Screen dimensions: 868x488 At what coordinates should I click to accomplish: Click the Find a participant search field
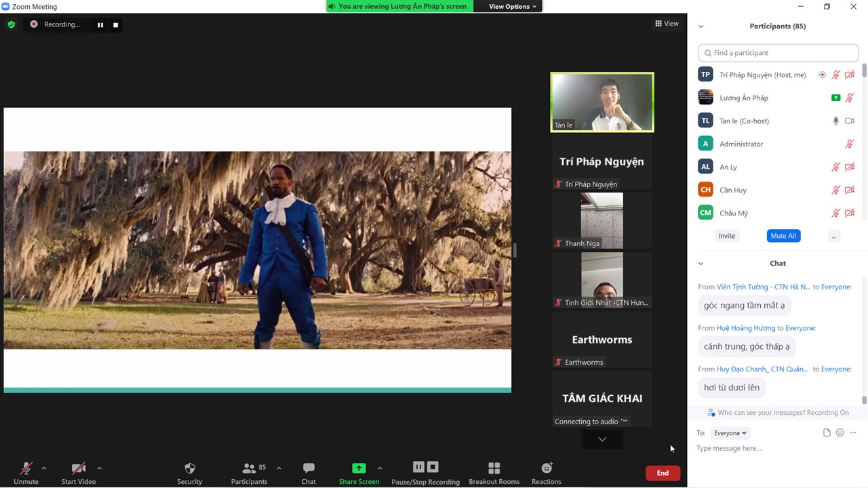pos(778,53)
